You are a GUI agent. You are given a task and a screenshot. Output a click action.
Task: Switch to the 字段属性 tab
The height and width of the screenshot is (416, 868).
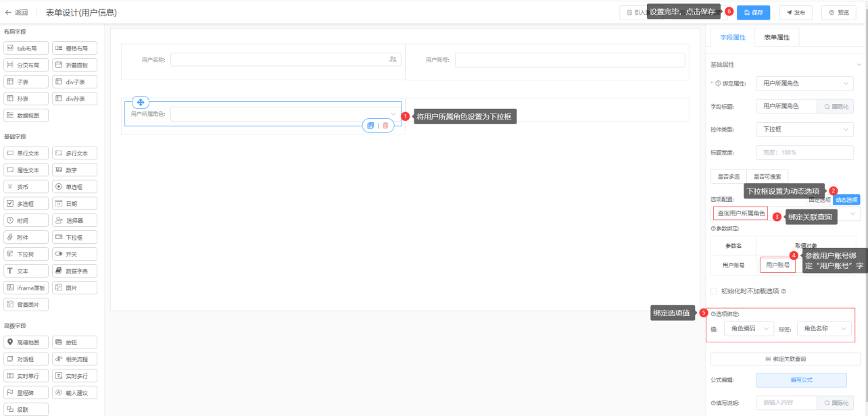point(732,38)
